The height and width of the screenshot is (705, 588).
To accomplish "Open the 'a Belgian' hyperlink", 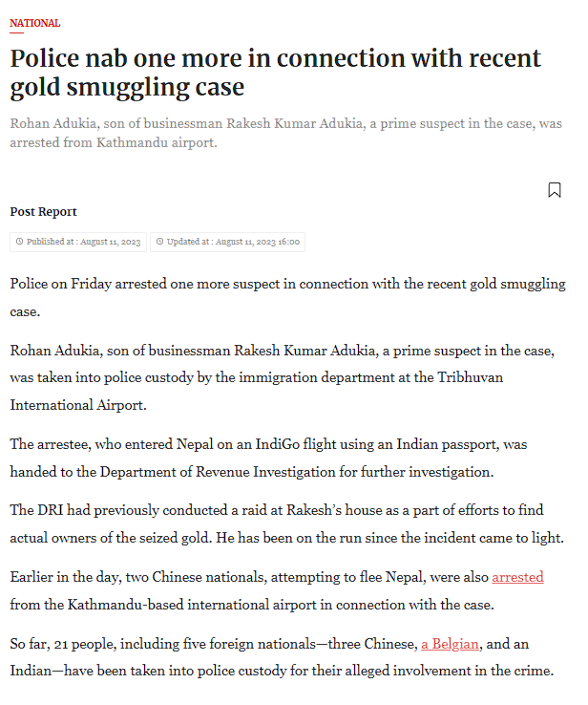I will tap(450, 644).
